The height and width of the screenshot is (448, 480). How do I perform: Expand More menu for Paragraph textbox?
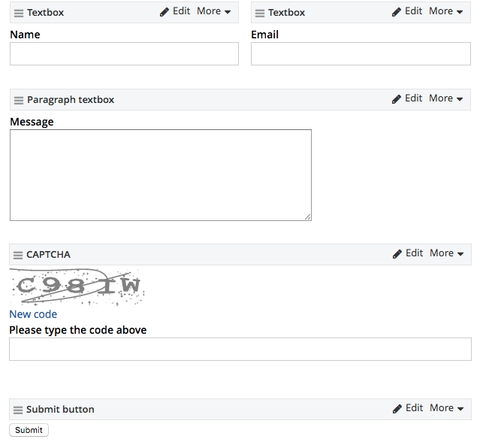446,98
